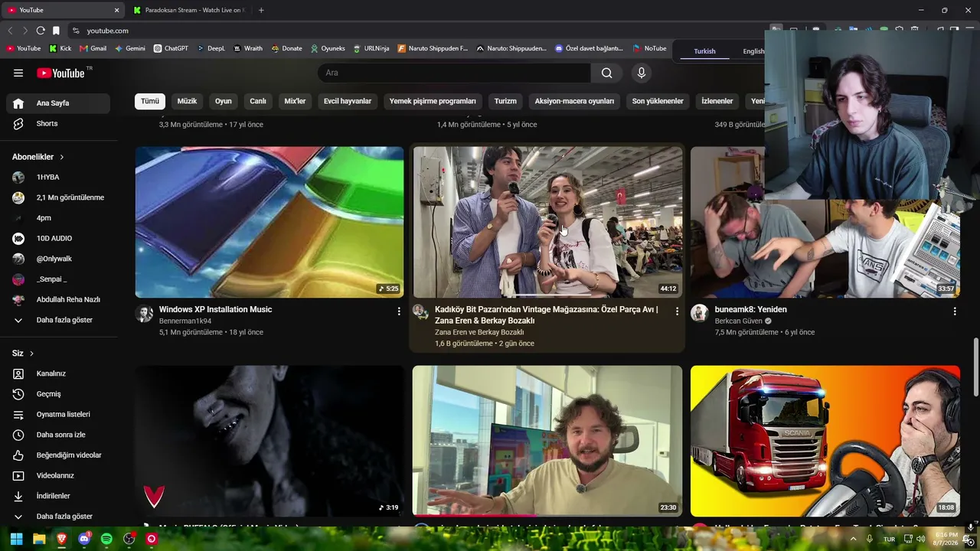Go back with the browser back arrow
Screen dimensions: 980x551
(x=10, y=31)
